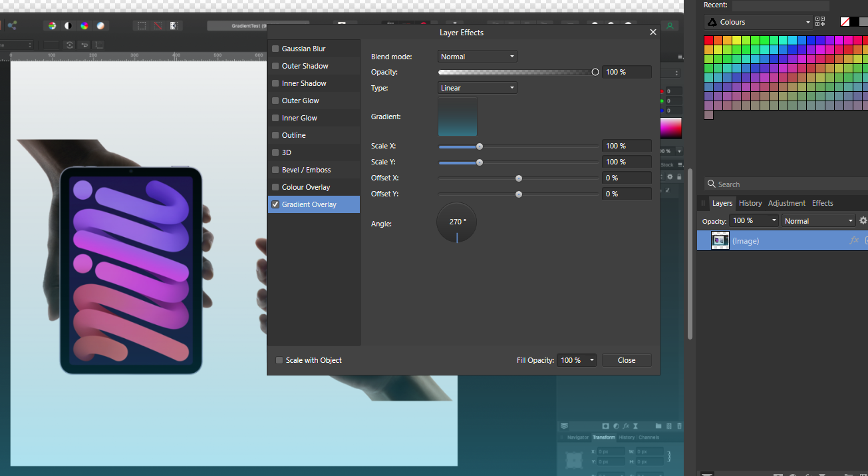Click the Auto Colours colour-wheel toolbar icon
This screenshot has height=476, width=868.
pyautogui.click(x=85, y=25)
